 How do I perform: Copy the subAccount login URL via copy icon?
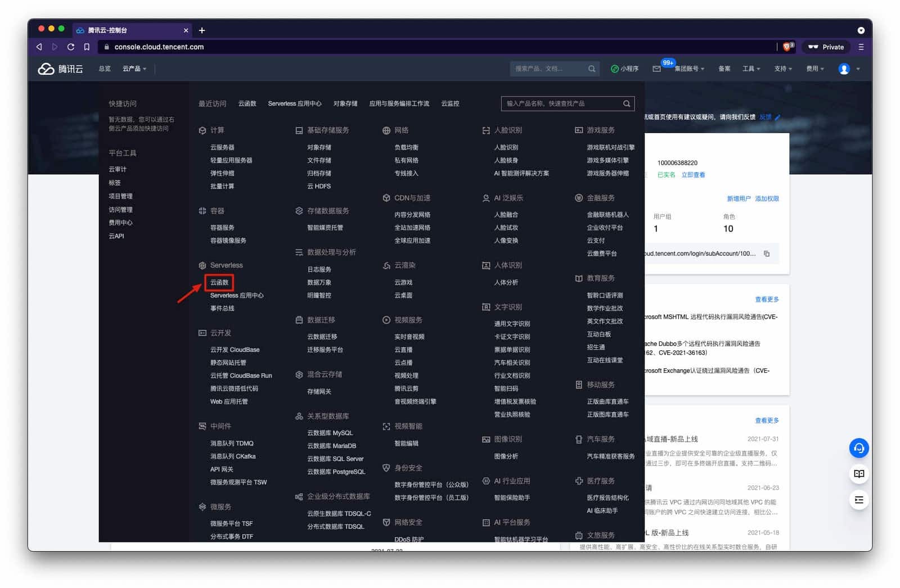click(x=767, y=254)
